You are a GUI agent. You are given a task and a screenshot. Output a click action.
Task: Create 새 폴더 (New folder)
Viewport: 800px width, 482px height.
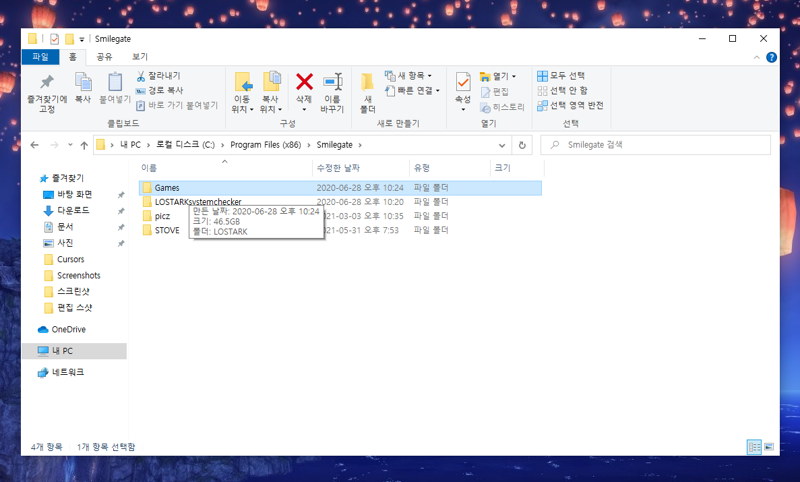click(x=367, y=92)
